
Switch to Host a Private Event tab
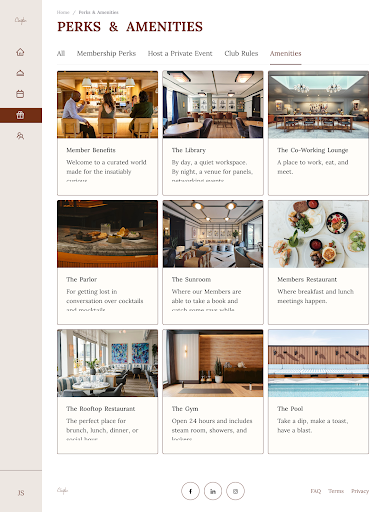[x=180, y=53]
